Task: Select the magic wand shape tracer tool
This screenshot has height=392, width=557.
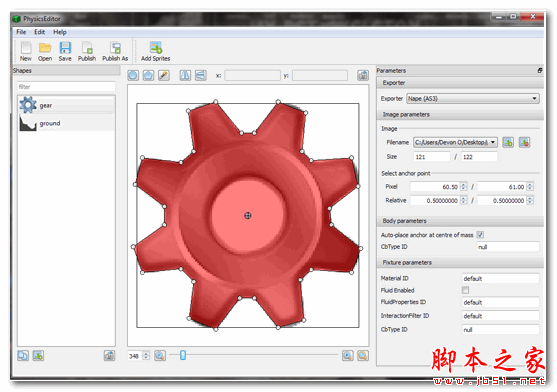Action: point(164,75)
